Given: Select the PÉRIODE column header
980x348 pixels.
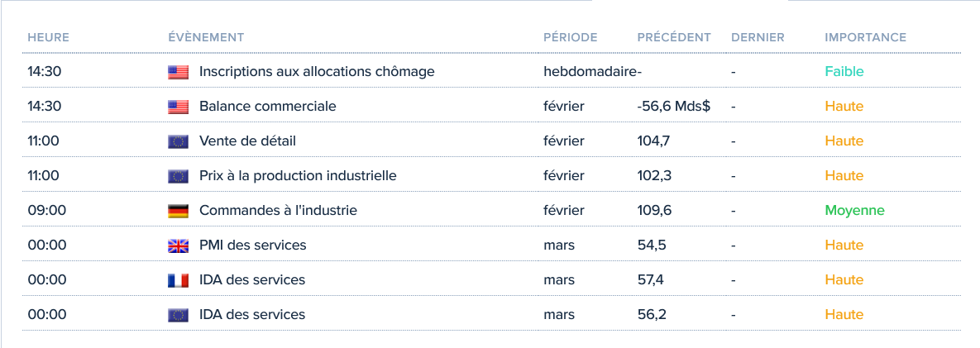Looking at the screenshot, I should pyautogui.click(x=570, y=37).
